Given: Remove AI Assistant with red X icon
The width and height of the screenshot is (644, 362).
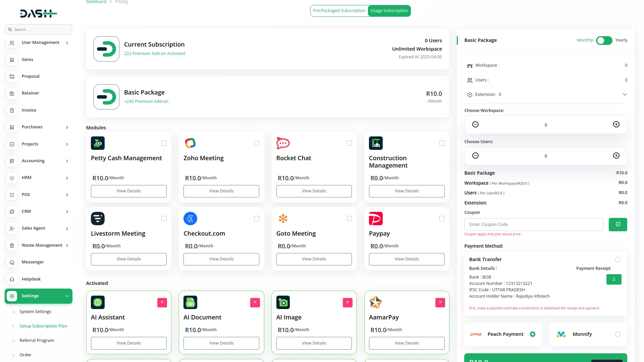Looking at the screenshot, I should tap(162, 302).
